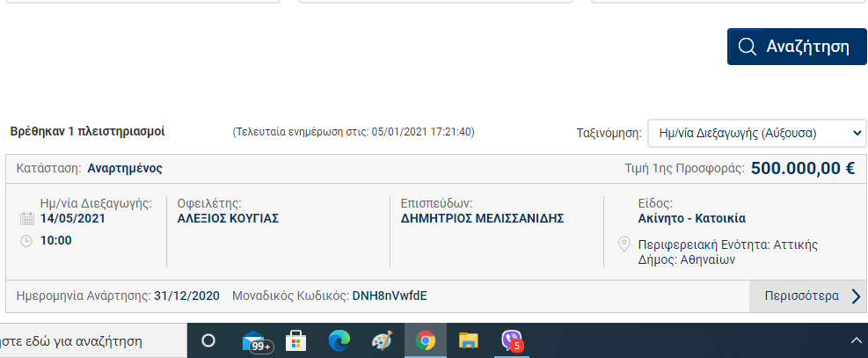The width and height of the screenshot is (868, 358).
Task: Open File Explorer from the taskbar
Action: 469,340
